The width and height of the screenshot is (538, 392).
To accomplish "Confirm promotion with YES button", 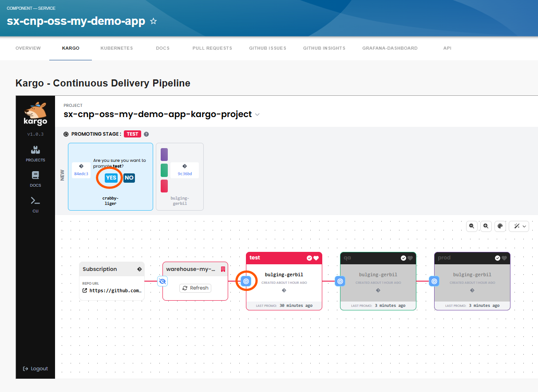I will (111, 178).
